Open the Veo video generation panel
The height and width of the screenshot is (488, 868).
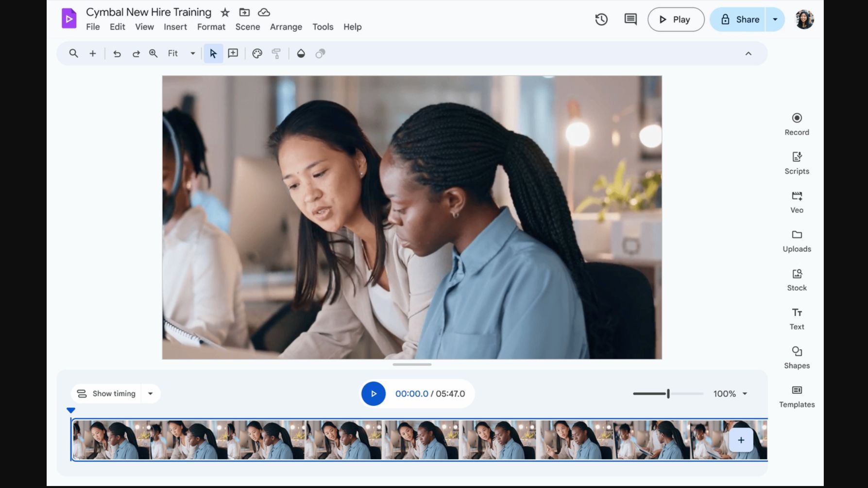pyautogui.click(x=797, y=202)
